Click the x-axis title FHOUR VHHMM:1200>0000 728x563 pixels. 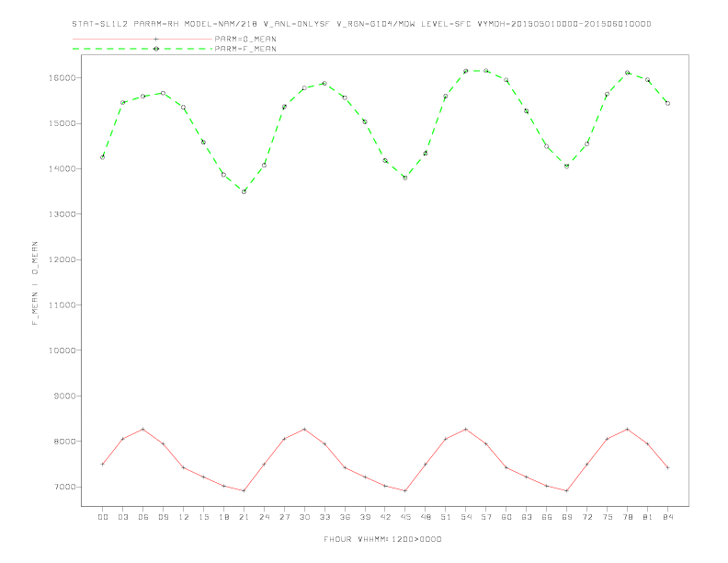pyautogui.click(x=382, y=539)
